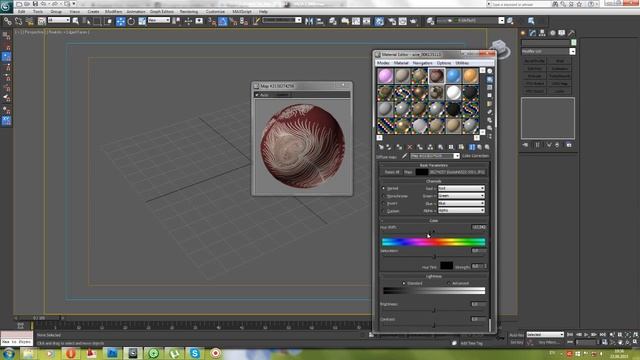Viewport: 640px width, 360px height.
Task: Select the Rotate tool in main toolbar
Action: (x=131, y=21)
